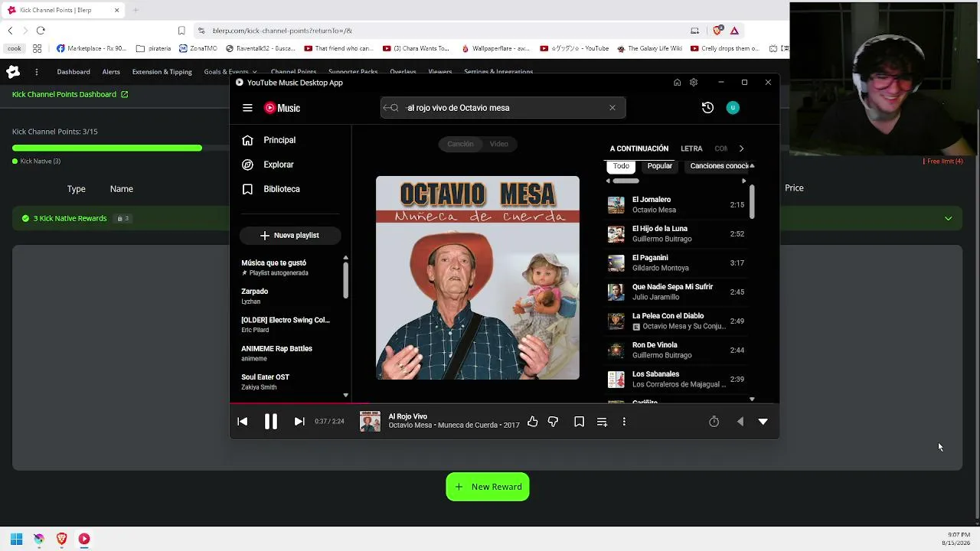
Task: Expand the 3 Kick Native Rewards row
Action: tap(487, 218)
